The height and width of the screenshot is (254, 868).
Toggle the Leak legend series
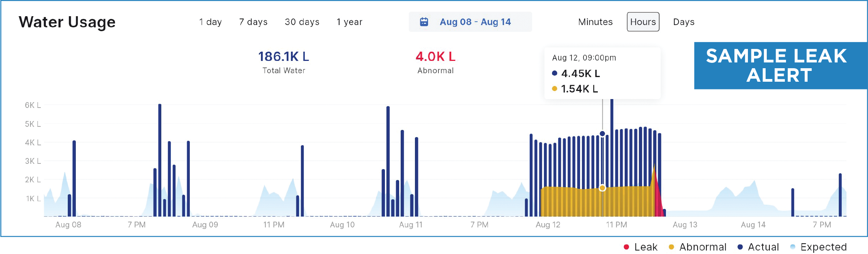pyautogui.click(x=646, y=247)
